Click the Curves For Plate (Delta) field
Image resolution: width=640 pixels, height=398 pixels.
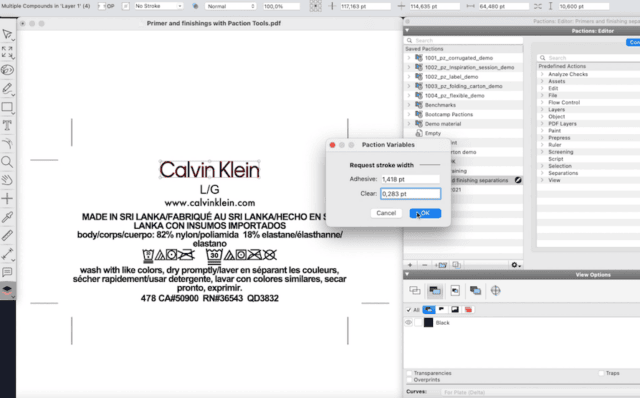coord(540,392)
